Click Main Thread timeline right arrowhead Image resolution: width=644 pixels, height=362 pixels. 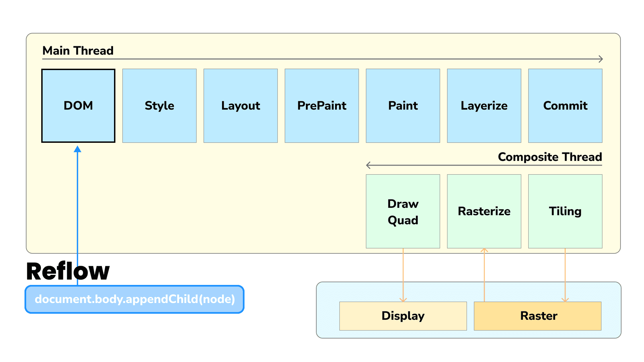[x=601, y=59]
